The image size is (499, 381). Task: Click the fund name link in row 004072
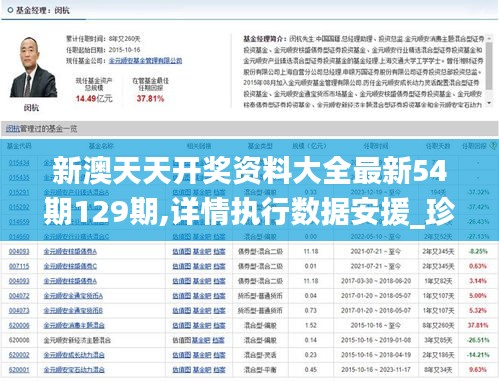73,296
